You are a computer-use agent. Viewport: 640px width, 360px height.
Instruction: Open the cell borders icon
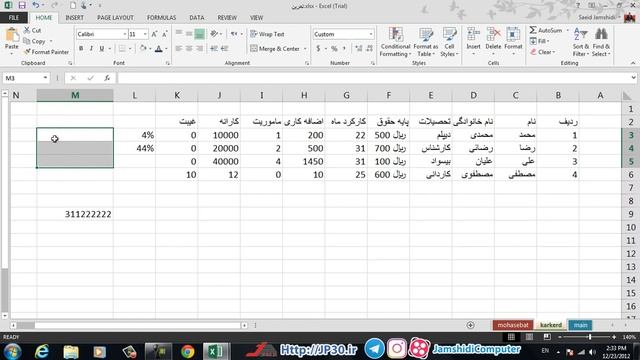pyautogui.click(x=122, y=49)
